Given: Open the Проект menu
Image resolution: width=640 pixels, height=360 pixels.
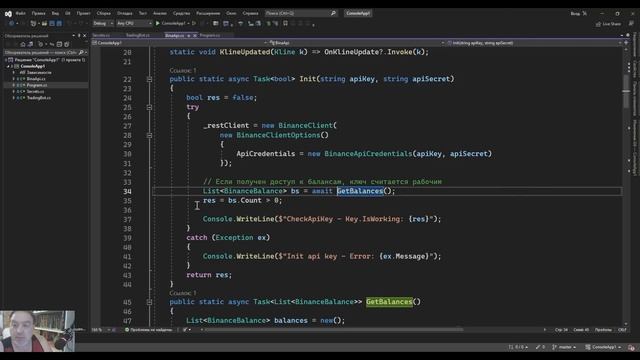Looking at the screenshot, I should point(83,13).
